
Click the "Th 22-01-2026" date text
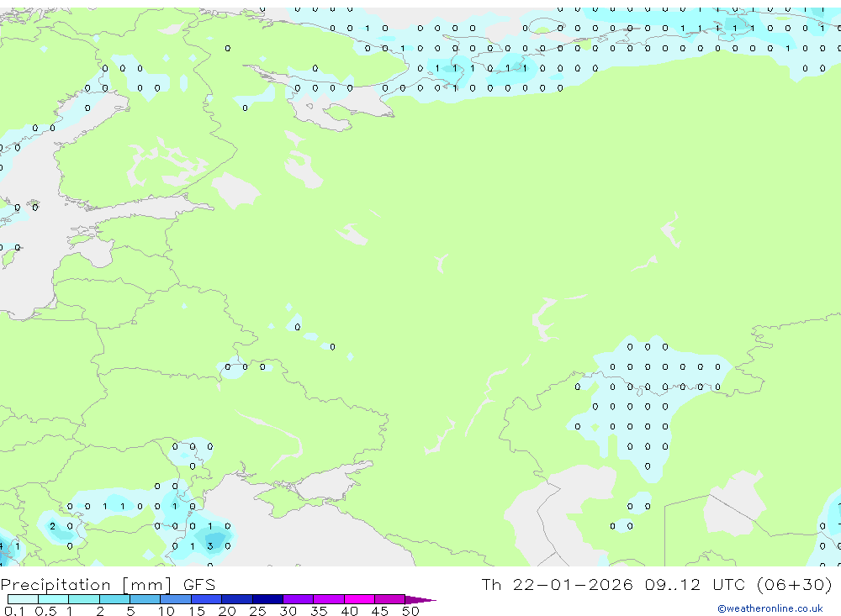(x=557, y=584)
